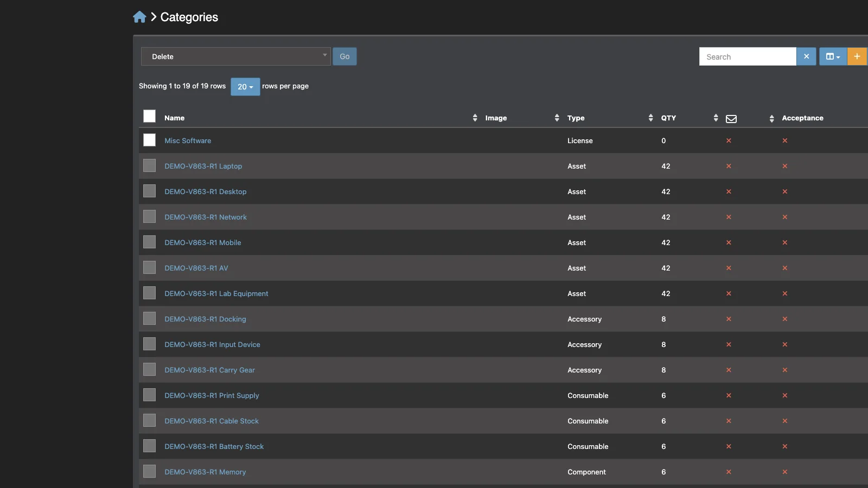Create a new category with plus button
The image size is (868, 488).
pos(857,56)
